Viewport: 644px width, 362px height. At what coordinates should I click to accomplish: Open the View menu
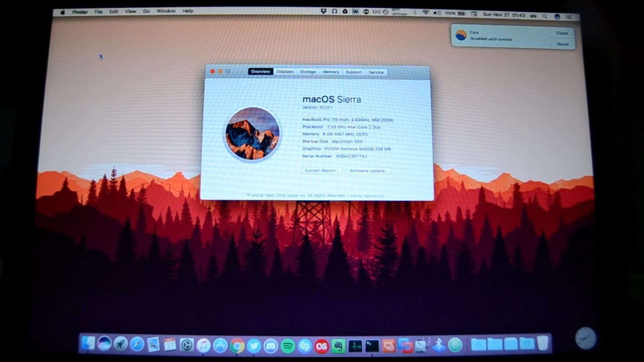[x=130, y=11]
